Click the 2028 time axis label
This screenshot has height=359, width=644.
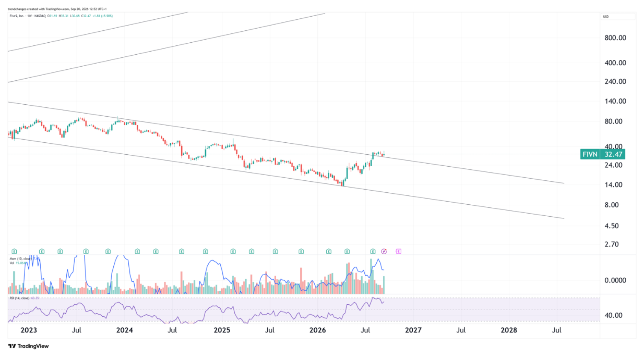[509, 330]
